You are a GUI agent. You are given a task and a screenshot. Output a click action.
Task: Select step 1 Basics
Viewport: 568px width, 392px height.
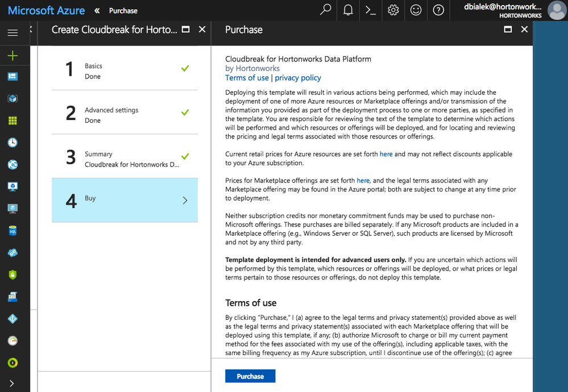point(125,71)
